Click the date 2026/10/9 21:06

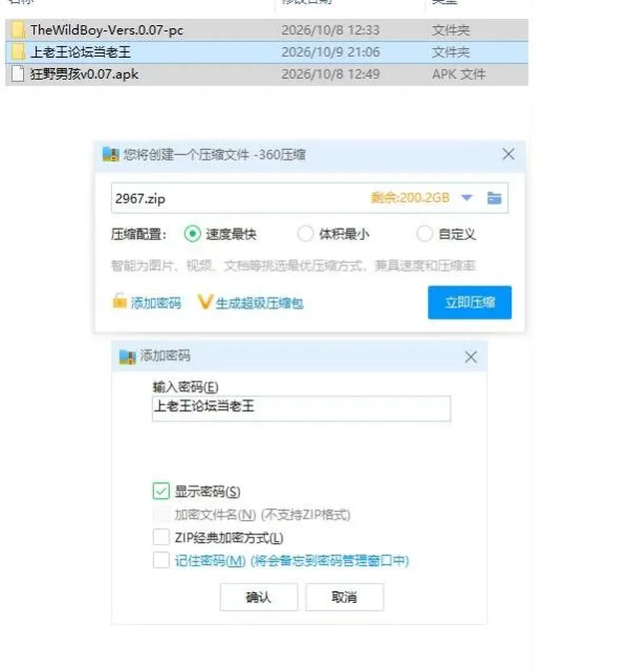click(x=331, y=52)
